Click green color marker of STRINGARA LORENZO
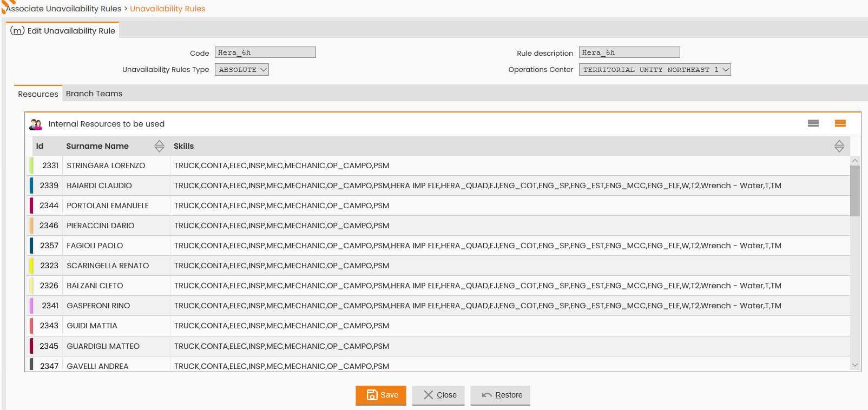868x410 pixels. 31,166
